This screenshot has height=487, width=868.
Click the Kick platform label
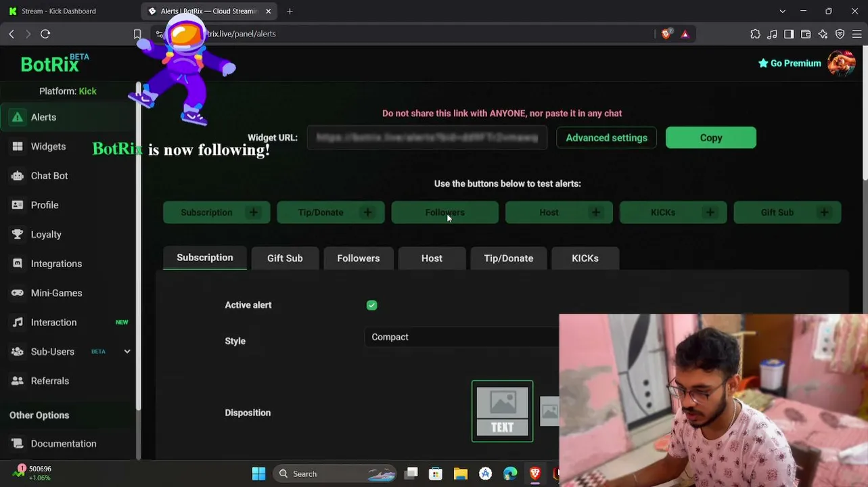click(x=87, y=91)
